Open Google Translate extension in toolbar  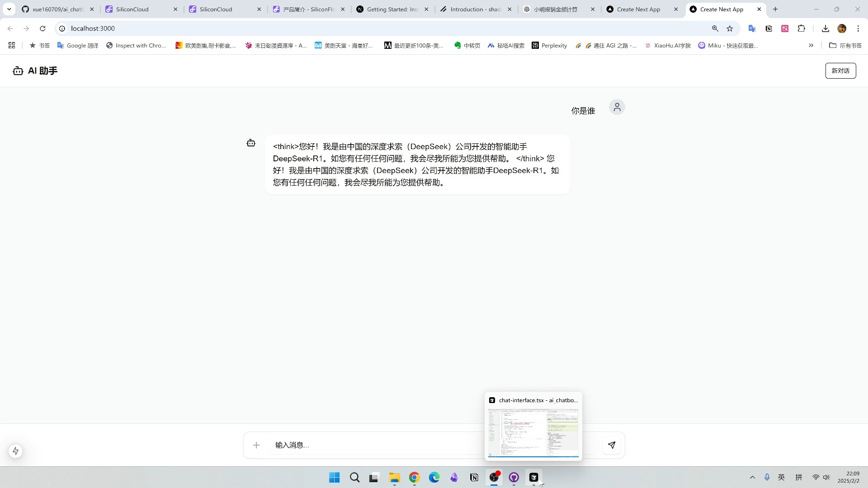[751, 28]
